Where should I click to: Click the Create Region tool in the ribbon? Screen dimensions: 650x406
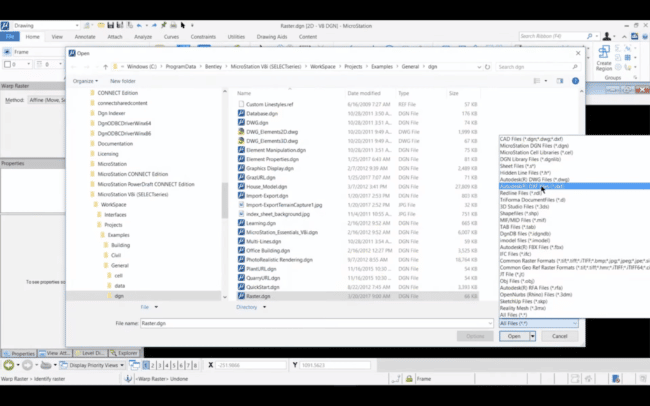click(x=604, y=58)
